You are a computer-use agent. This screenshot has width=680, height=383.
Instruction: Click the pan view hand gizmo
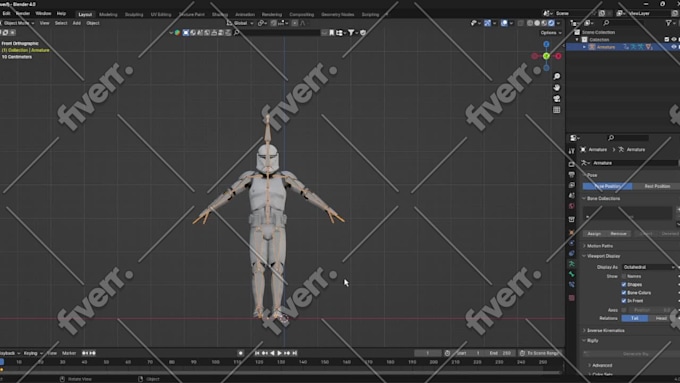(556, 88)
